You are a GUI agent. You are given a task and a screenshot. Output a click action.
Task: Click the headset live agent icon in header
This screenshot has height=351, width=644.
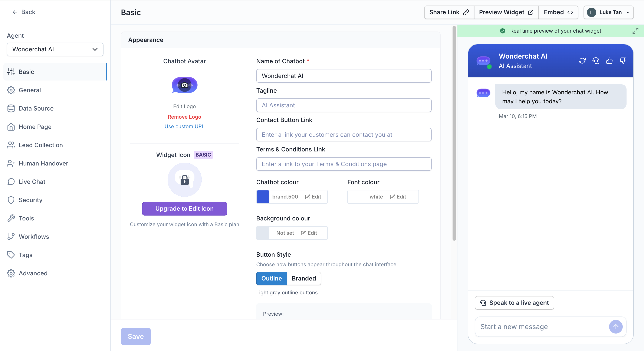[x=596, y=61]
